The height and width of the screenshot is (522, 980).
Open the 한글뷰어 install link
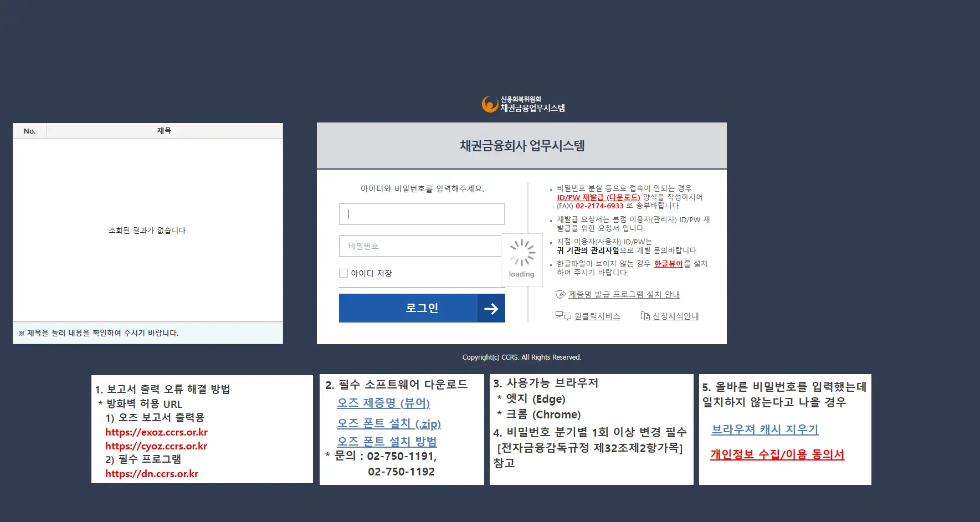pyautogui.click(x=668, y=264)
